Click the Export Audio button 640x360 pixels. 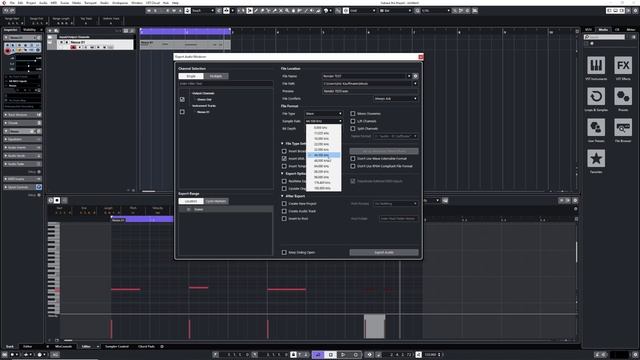[384, 252]
